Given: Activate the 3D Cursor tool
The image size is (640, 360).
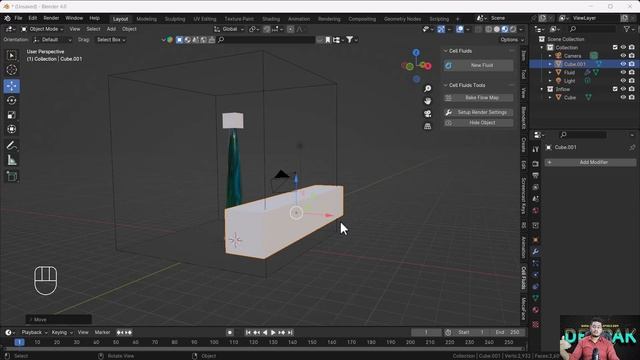Looking at the screenshot, I should (x=12, y=70).
